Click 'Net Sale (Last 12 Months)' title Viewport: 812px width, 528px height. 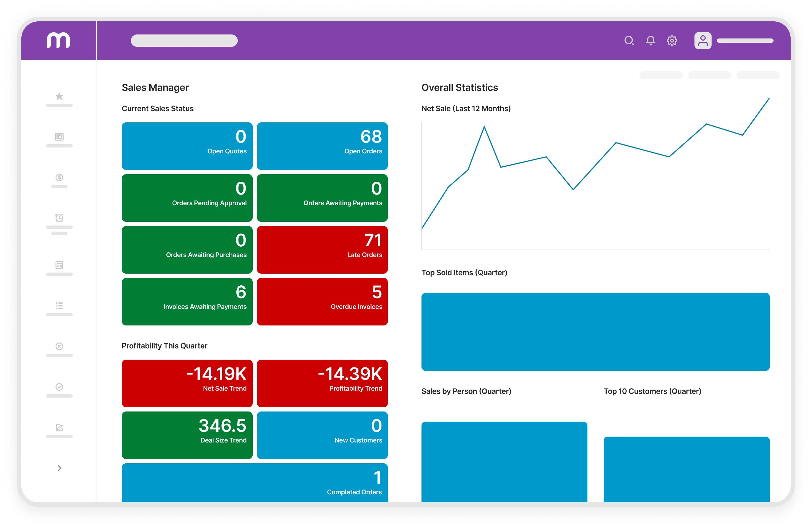click(466, 108)
